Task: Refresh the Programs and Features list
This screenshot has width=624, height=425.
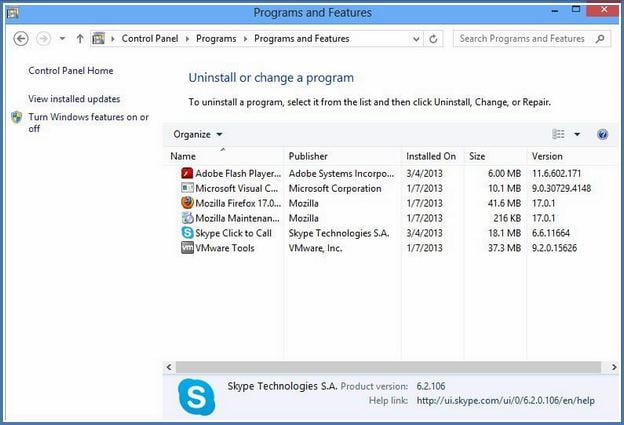Action: pos(433,39)
